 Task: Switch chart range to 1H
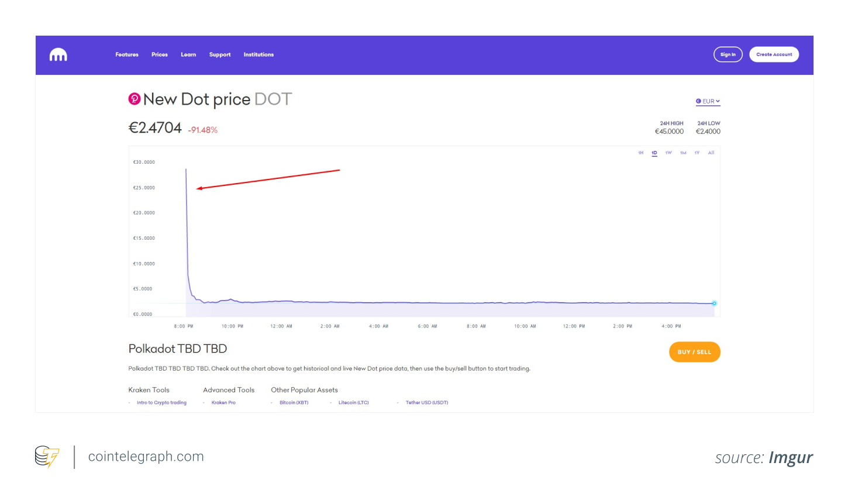(641, 153)
